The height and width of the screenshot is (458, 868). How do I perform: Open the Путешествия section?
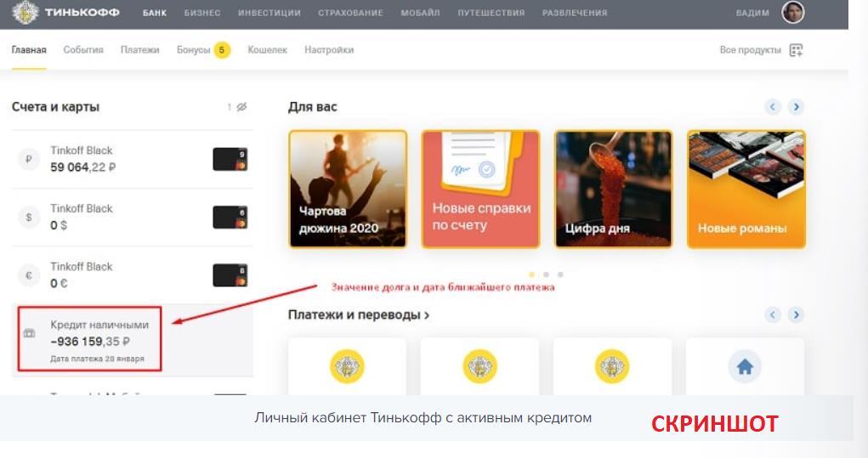click(x=491, y=13)
